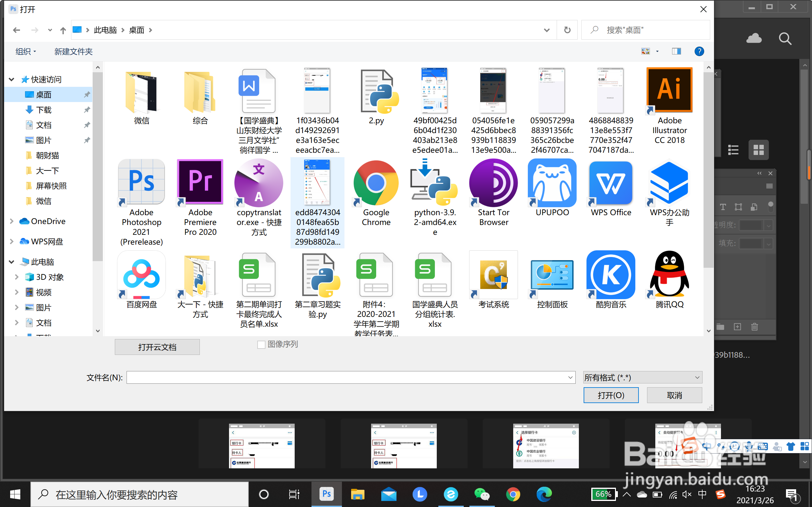This screenshot has height=507, width=812.
Task: Click the up-directory arrow icon
Action: coord(63,30)
